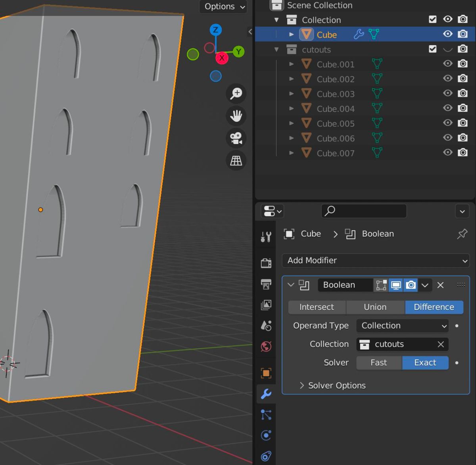Open the Add Modifier dropdown
Image resolution: width=476 pixels, height=465 pixels.
pyautogui.click(x=376, y=261)
